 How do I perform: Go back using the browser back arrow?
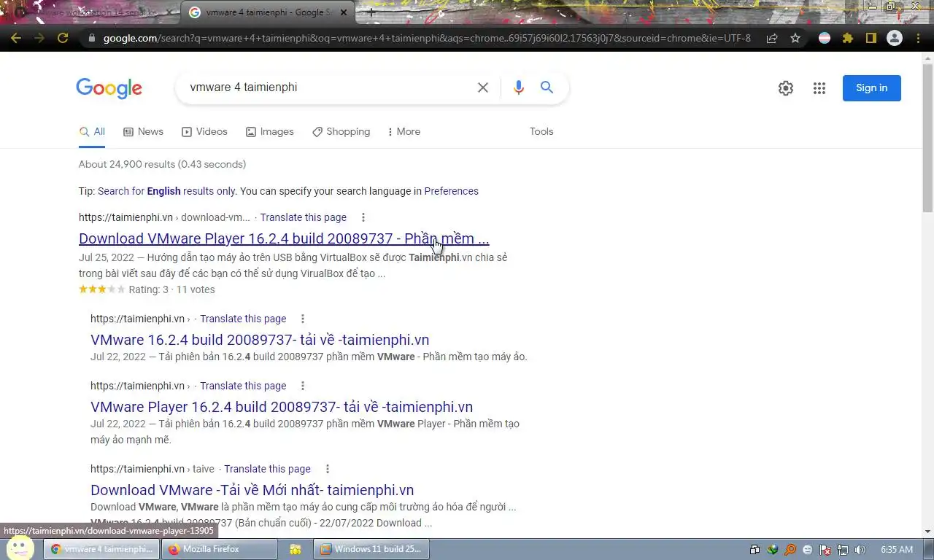(x=16, y=38)
